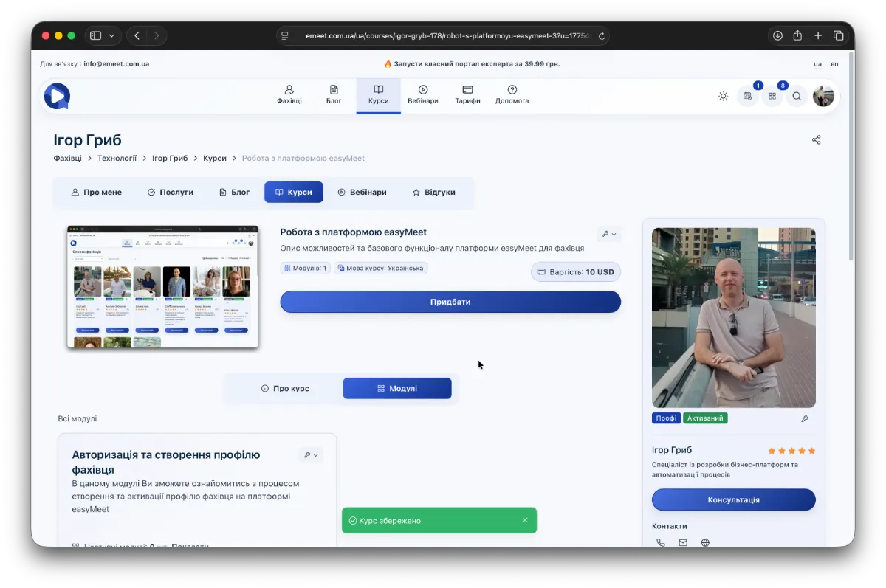Open Тарифи in the top navigation
Image resolution: width=886 pixels, height=588 pixels.
[467, 94]
